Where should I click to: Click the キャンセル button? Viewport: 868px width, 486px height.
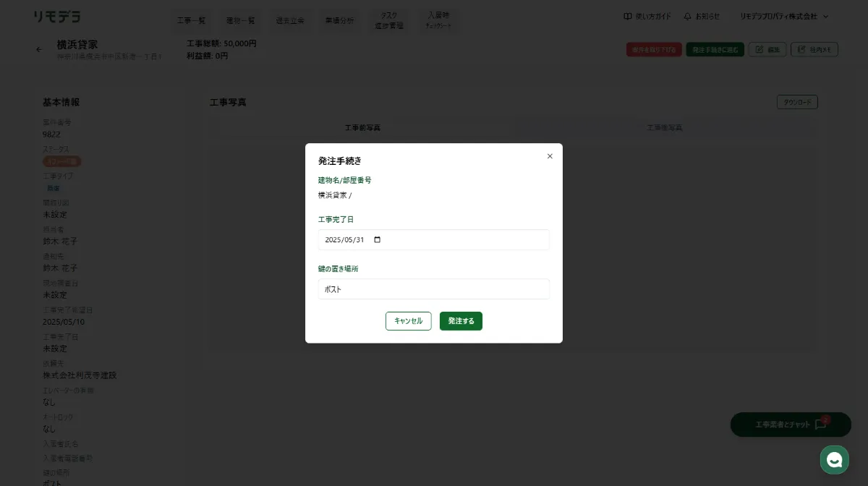tap(409, 321)
